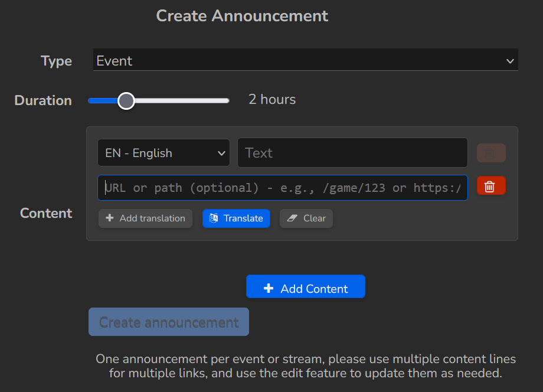Click the Duration slider handle

[x=126, y=101]
